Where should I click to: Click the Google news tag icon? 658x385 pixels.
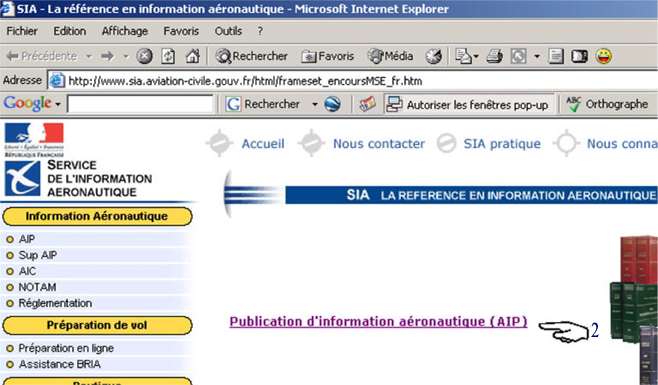tap(367, 104)
